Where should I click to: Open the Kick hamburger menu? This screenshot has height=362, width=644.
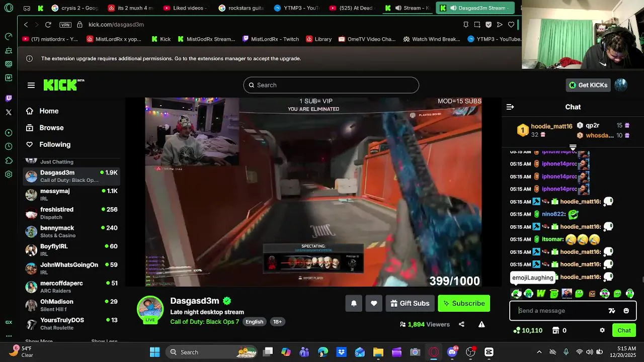tap(31, 85)
